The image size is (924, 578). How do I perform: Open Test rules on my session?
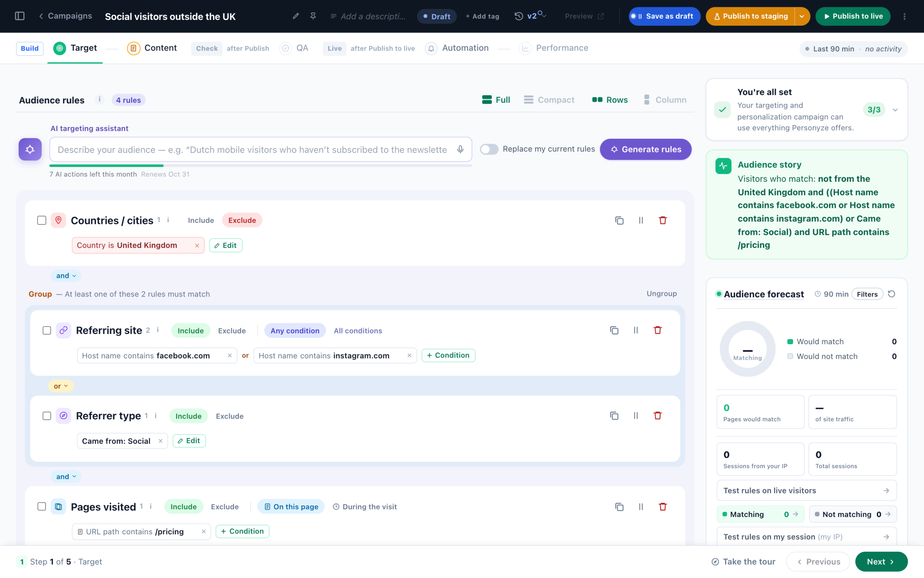pos(806,537)
